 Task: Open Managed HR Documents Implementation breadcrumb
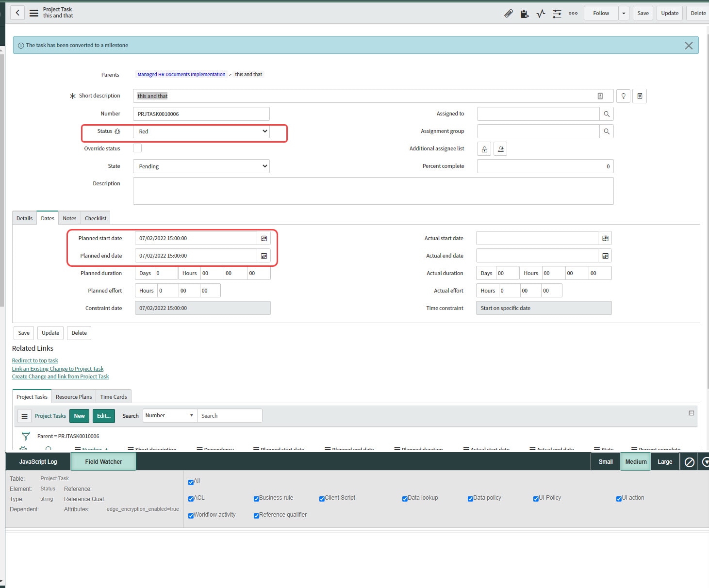(x=181, y=74)
